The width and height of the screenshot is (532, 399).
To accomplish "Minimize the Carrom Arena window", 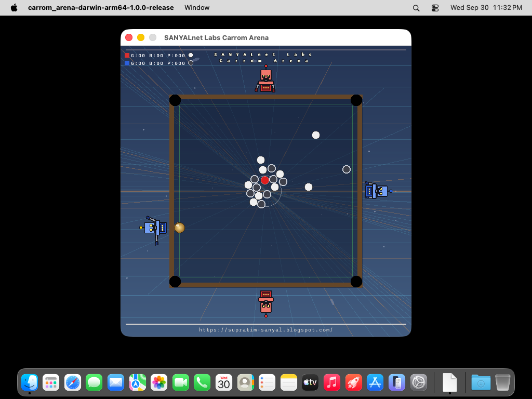I will [x=140, y=37].
